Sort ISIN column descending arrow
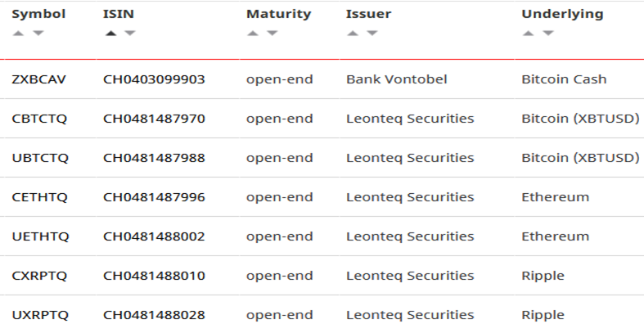Viewport: 644px width, 333px height. (x=129, y=34)
